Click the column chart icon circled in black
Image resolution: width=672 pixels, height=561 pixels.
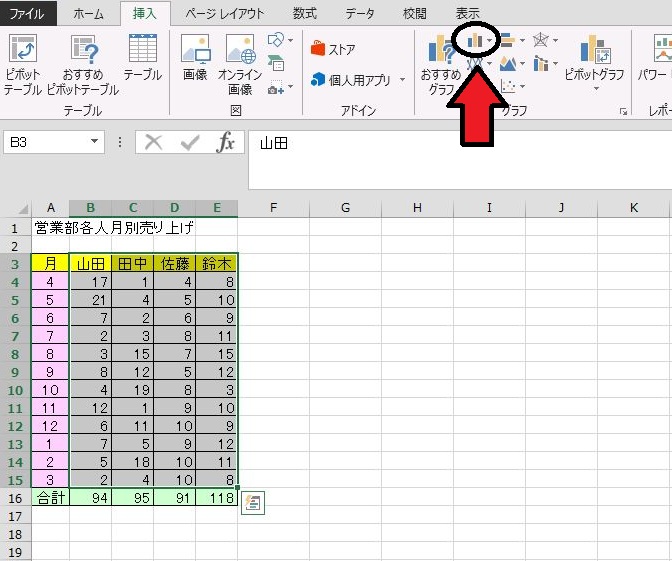pyautogui.click(x=475, y=41)
